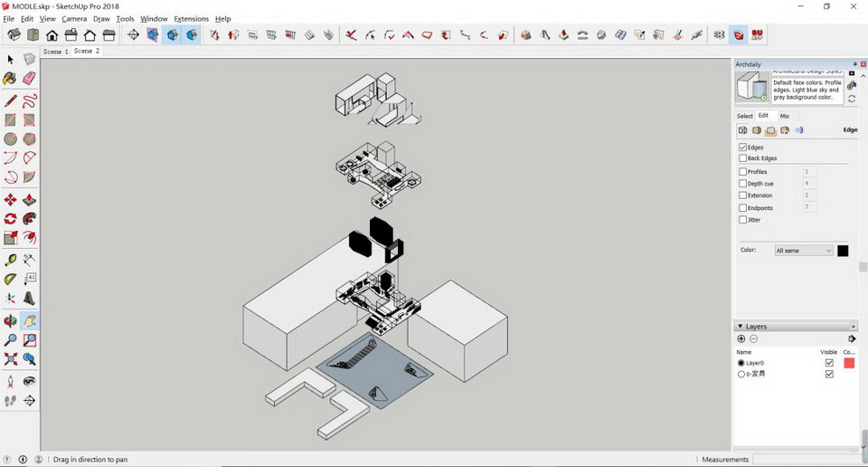
Task: Click the black edge color swatch
Action: (843, 251)
